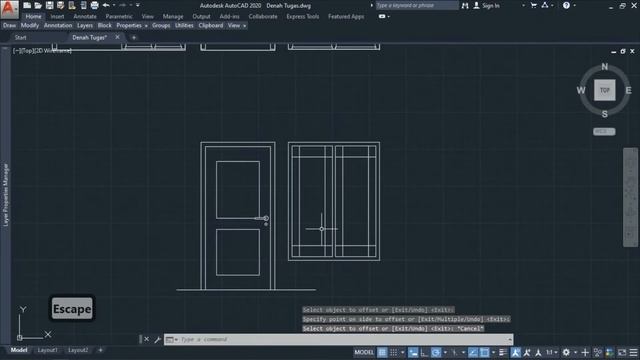Open the Undo history dropdown arrow
The image size is (640, 360).
[x=114, y=5]
